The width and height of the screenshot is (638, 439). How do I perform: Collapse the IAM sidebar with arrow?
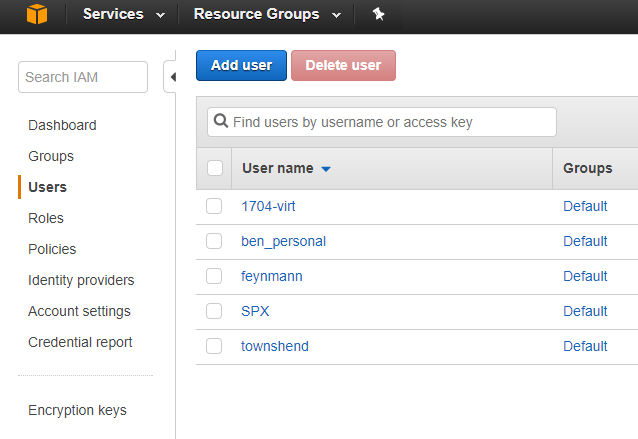[x=171, y=77]
